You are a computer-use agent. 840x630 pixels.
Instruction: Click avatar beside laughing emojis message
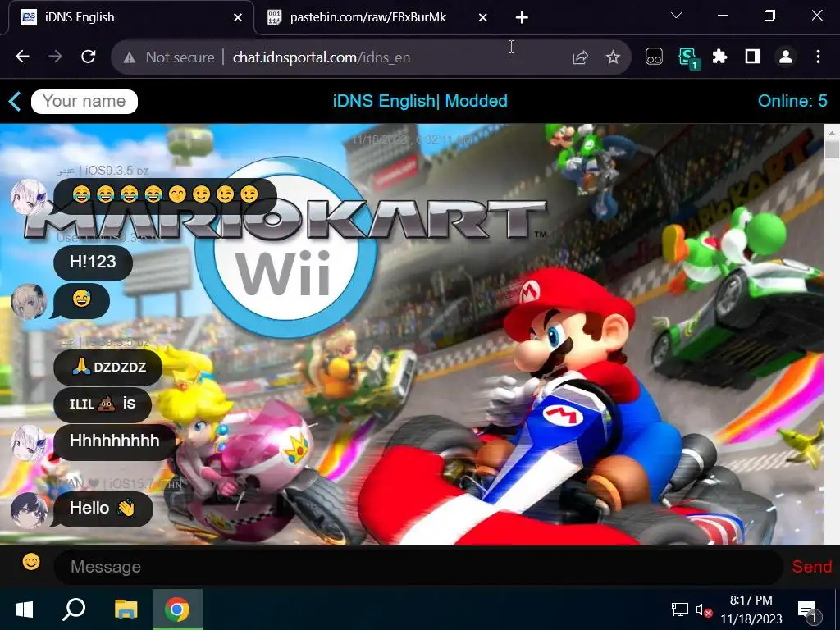30,197
